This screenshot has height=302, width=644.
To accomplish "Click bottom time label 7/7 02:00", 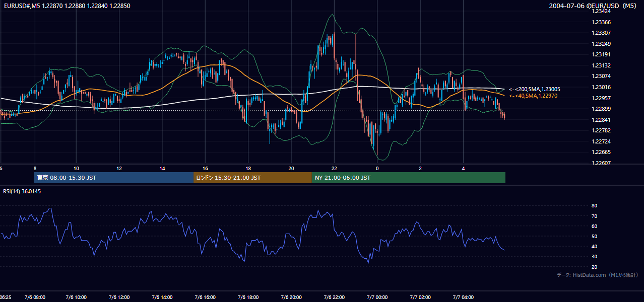I will click(420, 297).
